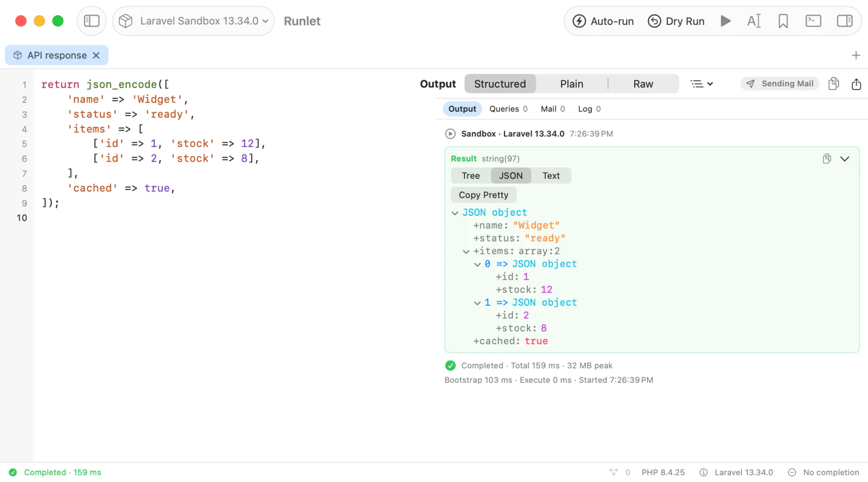Click the graph icon with 0 in status bar

(620, 472)
